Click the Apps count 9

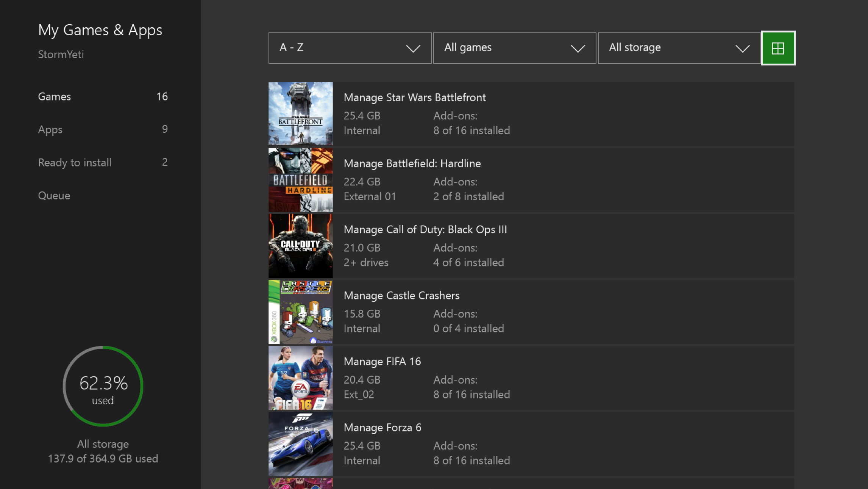click(165, 129)
